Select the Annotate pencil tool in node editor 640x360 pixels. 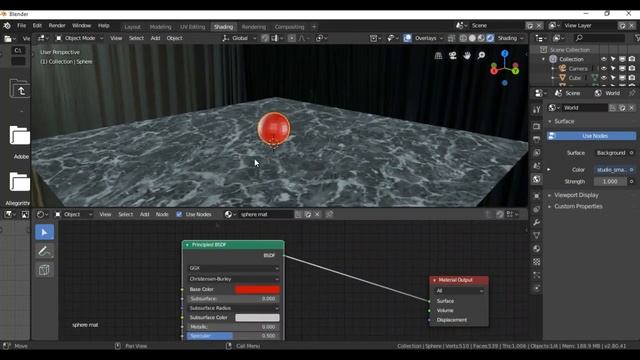click(44, 251)
